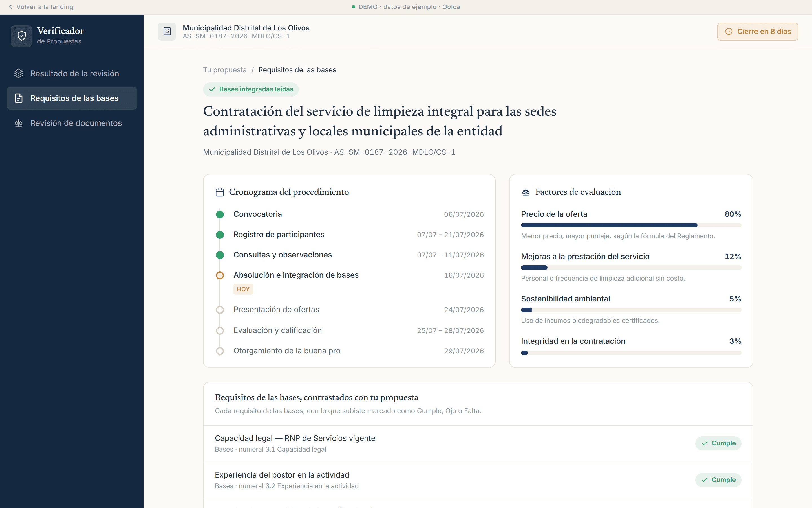Click the check icon in Experiencia del postor Cumple badge
The width and height of the screenshot is (812, 508).
[x=704, y=480]
